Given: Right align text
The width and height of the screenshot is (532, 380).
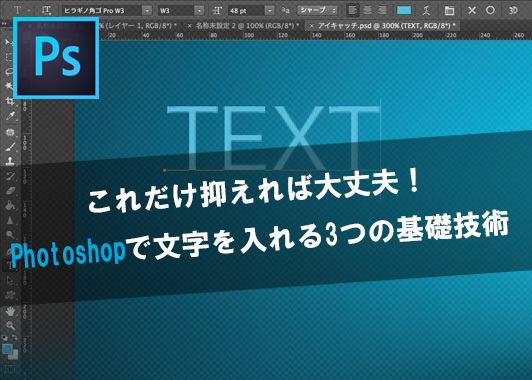Looking at the screenshot, I should (382, 11).
